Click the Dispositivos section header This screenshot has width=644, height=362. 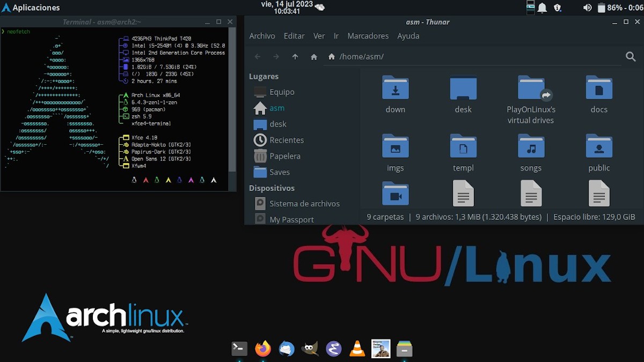[272, 188]
